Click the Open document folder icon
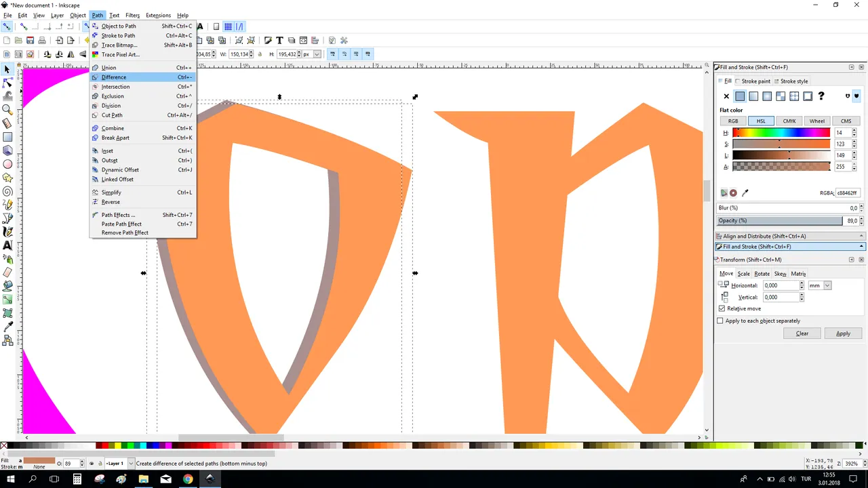Screen dimensions: 868x488 [18, 41]
